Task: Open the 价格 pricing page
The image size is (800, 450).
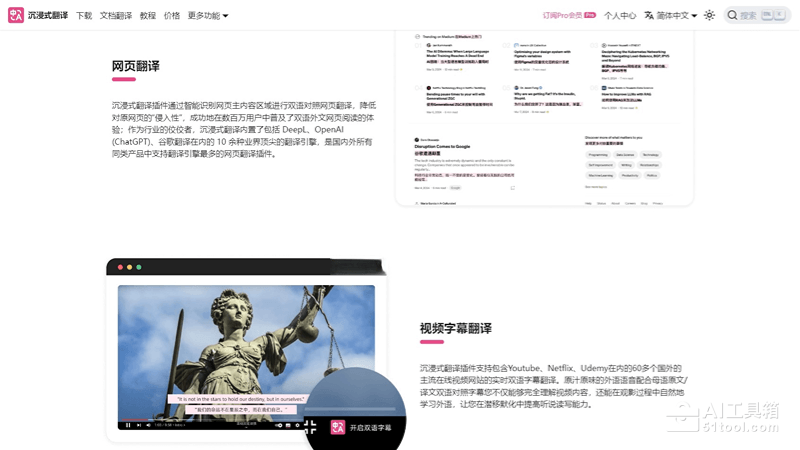Action: tap(172, 15)
